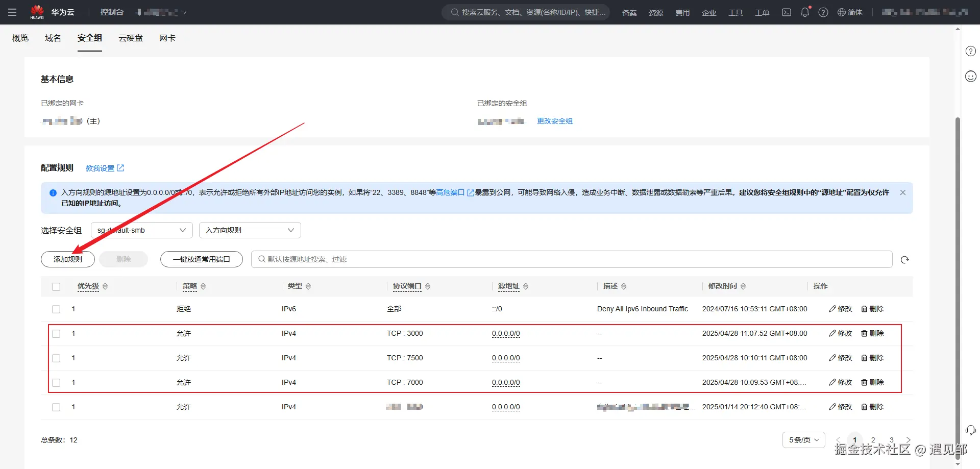Switch to the 域名 tab

(x=53, y=38)
